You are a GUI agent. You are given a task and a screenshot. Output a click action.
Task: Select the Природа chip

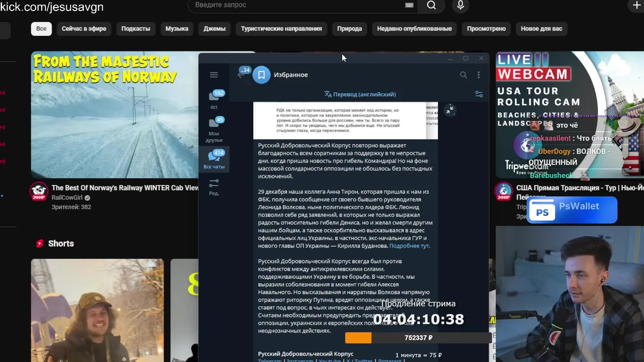pos(350,29)
